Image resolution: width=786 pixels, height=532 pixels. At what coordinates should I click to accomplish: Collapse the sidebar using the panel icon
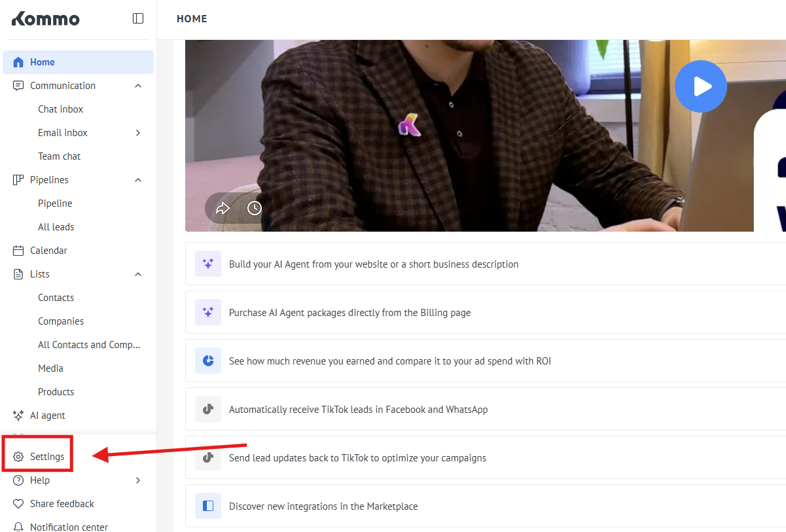(x=138, y=18)
